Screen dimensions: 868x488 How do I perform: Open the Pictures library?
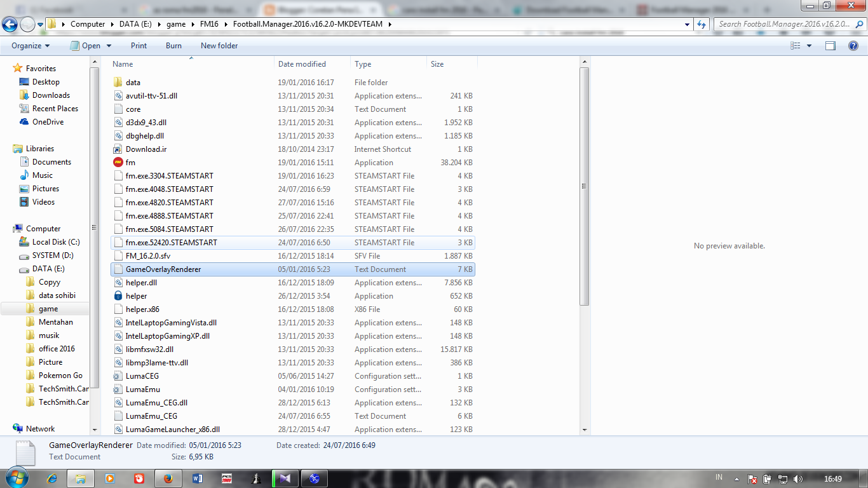pos(46,189)
